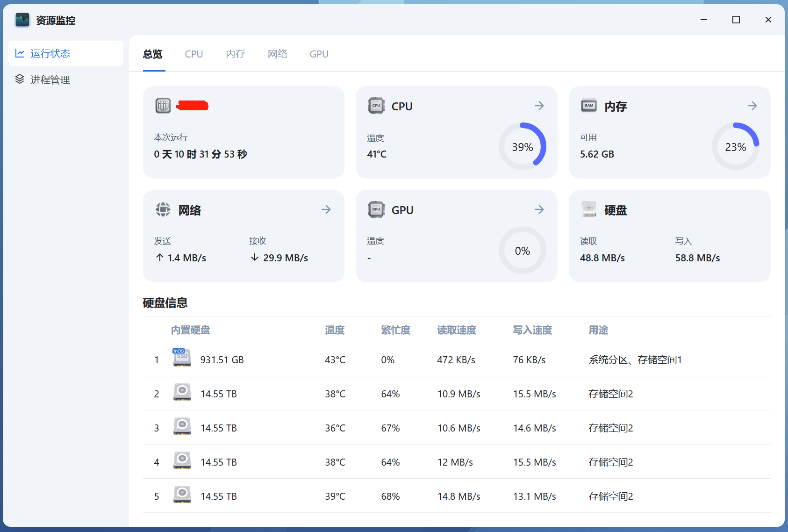Click the 资源监控 app logo icon
The image size is (788, 532).
[22, 20]
